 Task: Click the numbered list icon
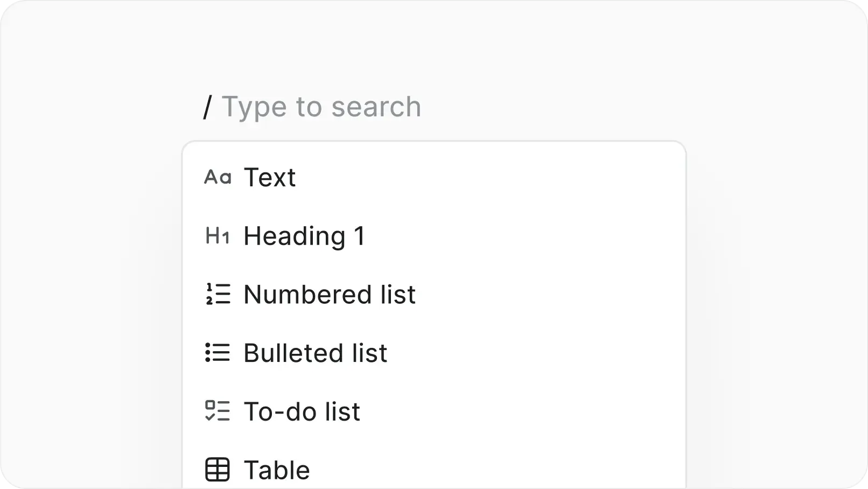(219, 295)
